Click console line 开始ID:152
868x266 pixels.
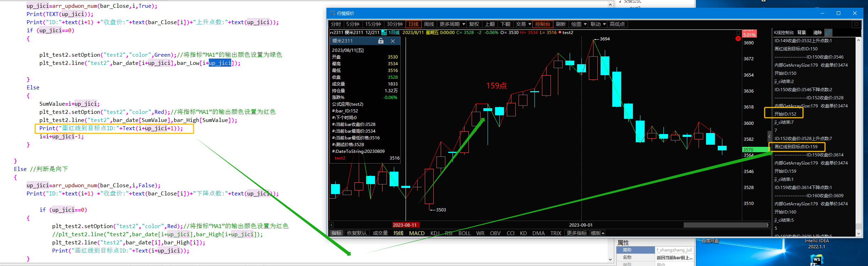click(x=785, y=114)
